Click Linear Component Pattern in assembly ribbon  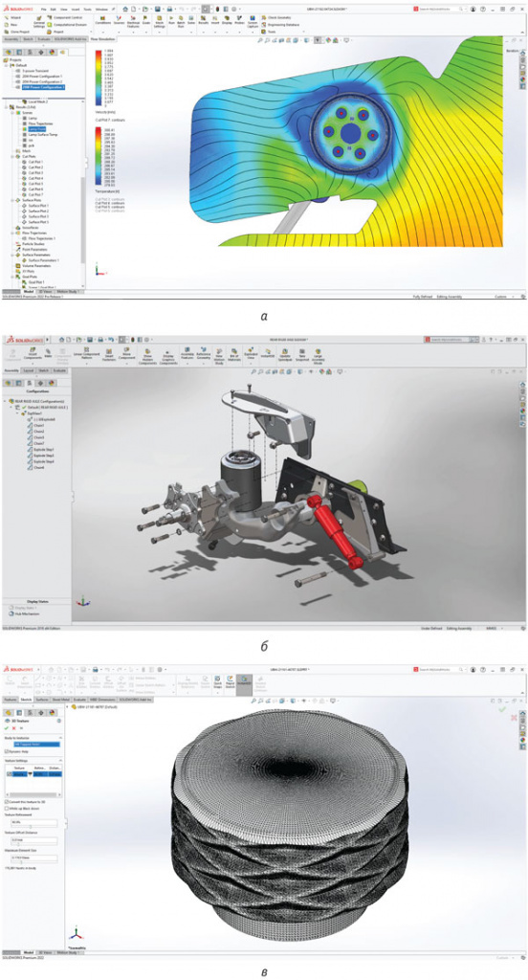[86, 354]
